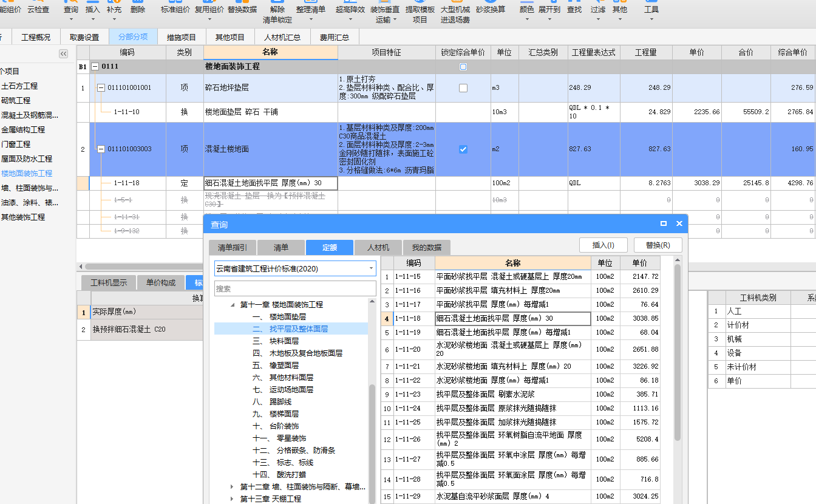Viewport: 816px width, 504px height.
Task: Switch to the 其他项目 tab
Action: (230, 37)
